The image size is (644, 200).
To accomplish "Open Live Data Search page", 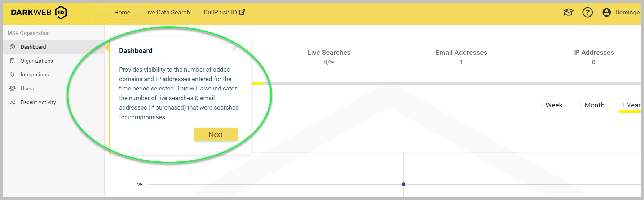I will pos(167,13).
